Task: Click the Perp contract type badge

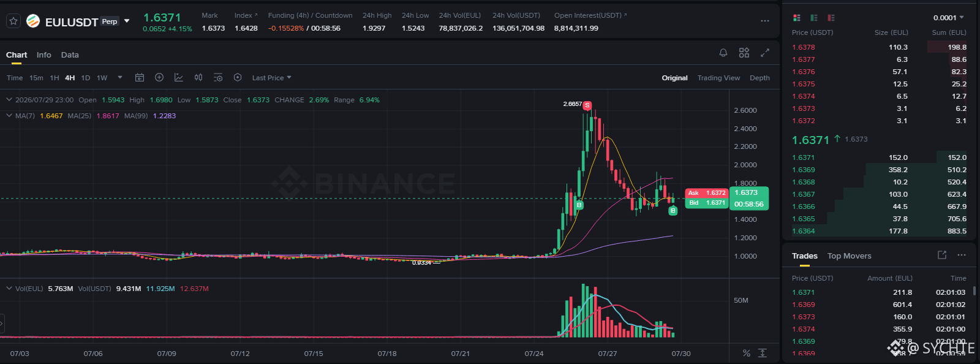Action: 110,21
